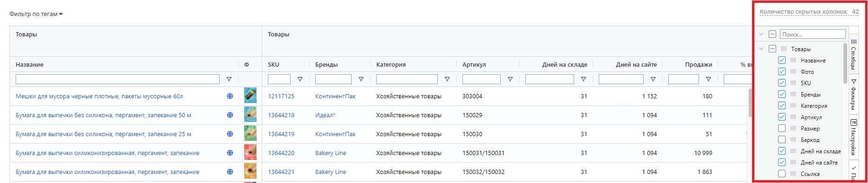Open product photo for SKU 12117125
The height and width of the screenshot is (183, 868).
[250, 96]
